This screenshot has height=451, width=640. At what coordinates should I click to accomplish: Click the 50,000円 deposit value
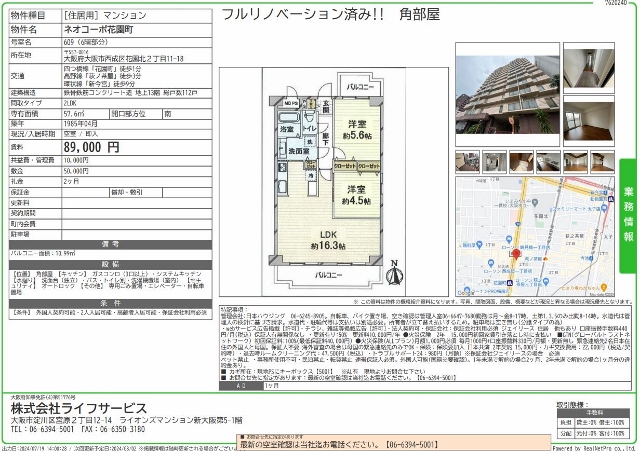(x=76, y=171)
